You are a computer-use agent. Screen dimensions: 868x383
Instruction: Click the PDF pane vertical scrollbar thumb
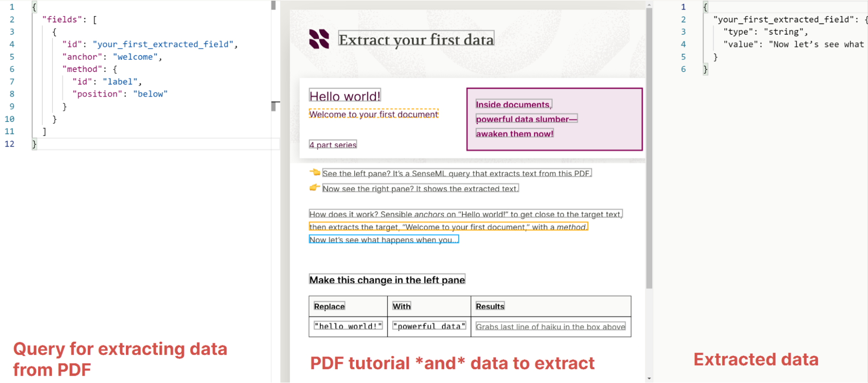pyautogui.click(x=649, y=148)
